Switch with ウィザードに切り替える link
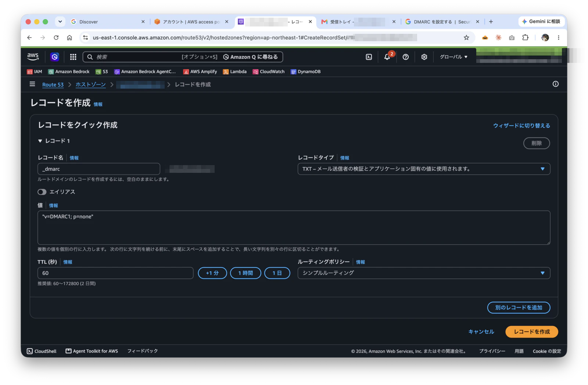588x385 pixels. 521,126
